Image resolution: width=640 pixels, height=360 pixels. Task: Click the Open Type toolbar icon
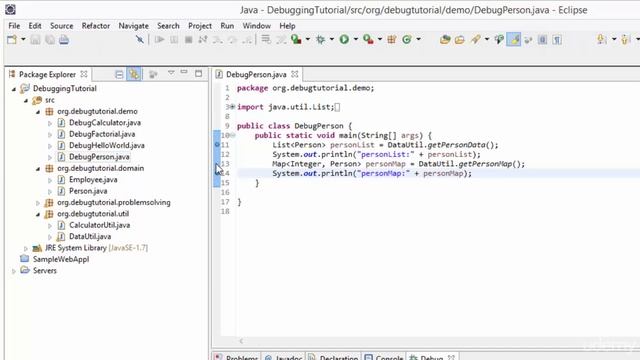(x=445, y=40)
